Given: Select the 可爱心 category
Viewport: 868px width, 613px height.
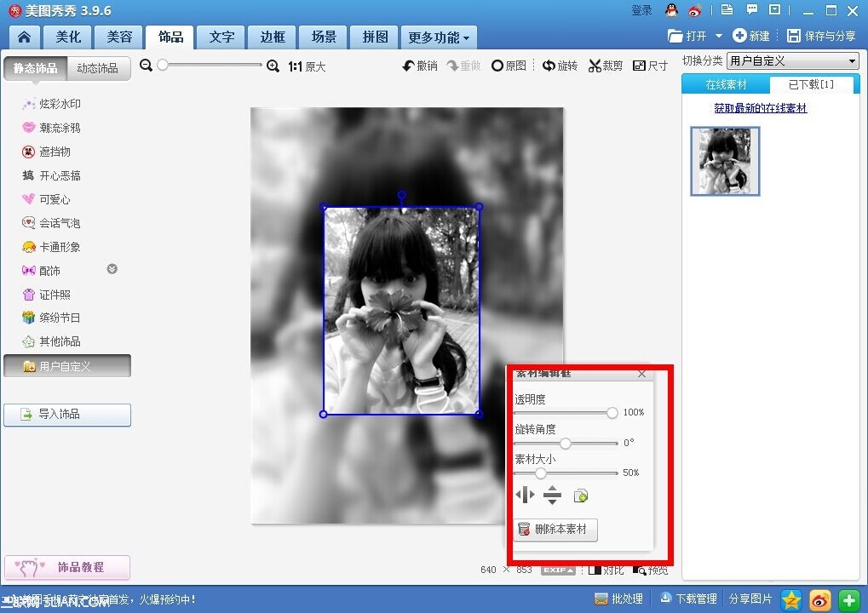Looking at the screenshot, I should click(x=47, y=199).
